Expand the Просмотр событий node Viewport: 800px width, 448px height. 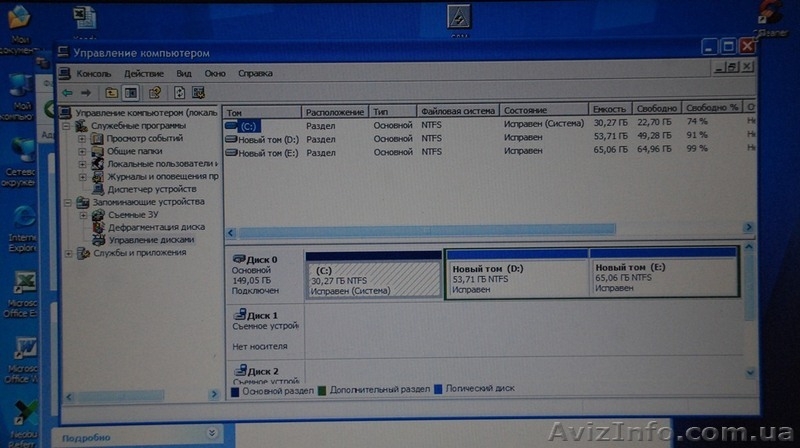[x=82, y=138]
